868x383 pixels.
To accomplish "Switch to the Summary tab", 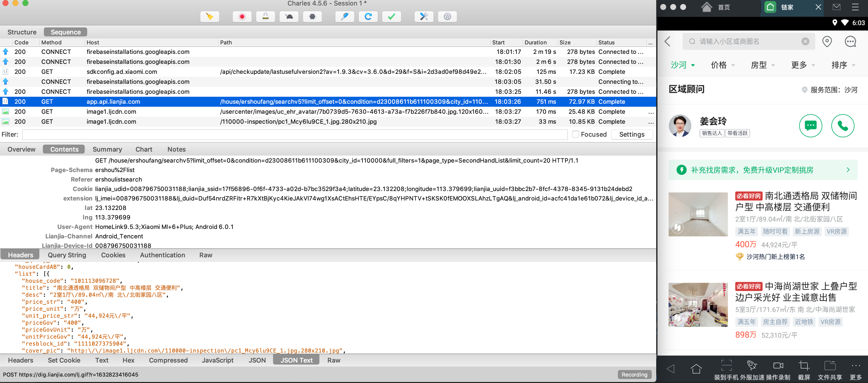I will pos(107,149).
